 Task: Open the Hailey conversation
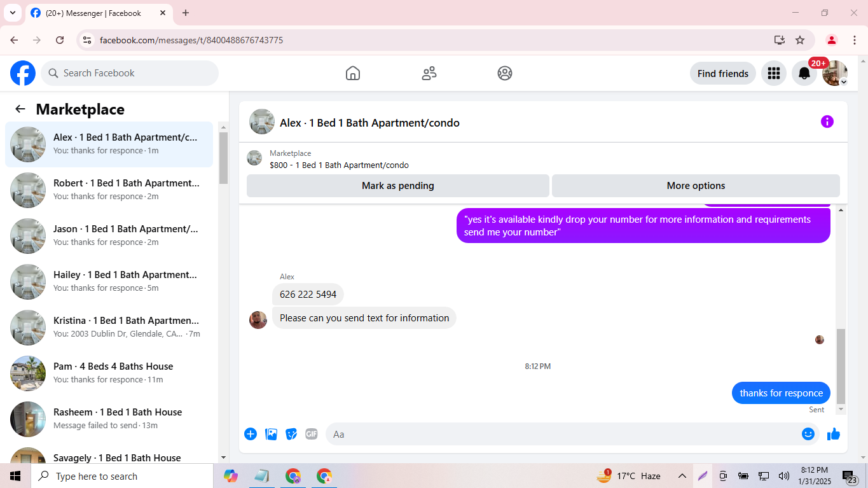[x=109, y=282]
